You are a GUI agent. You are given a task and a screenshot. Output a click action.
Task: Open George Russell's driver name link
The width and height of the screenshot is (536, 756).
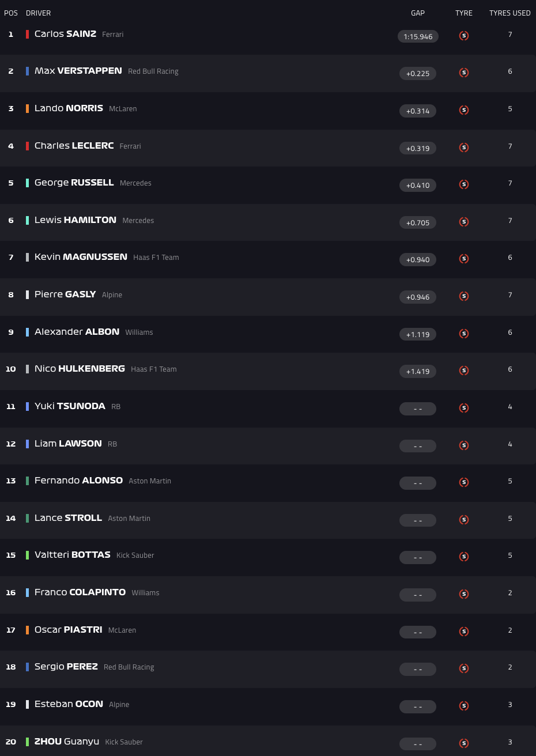point(74,183)
